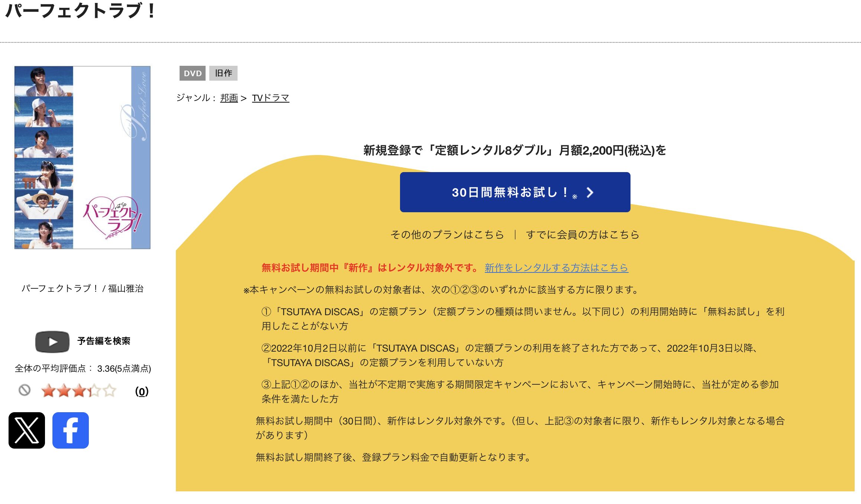Click the page title パーフェクトラブ！
The image size is (861, 504).
coord(80,10)
